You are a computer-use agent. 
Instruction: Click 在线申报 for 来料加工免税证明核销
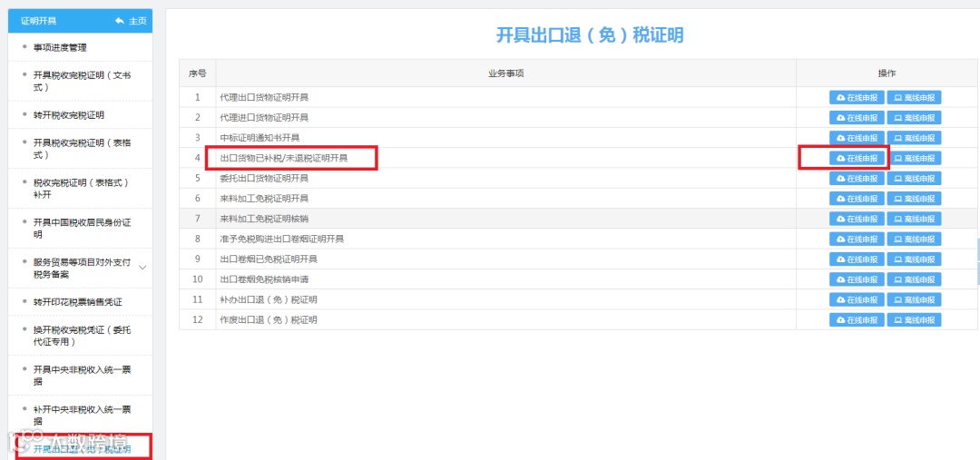click(857, 219)
